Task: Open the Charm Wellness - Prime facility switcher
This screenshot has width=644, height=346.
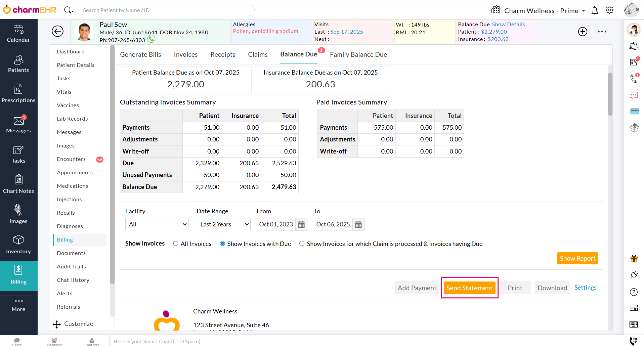Action: coord(541,10)
